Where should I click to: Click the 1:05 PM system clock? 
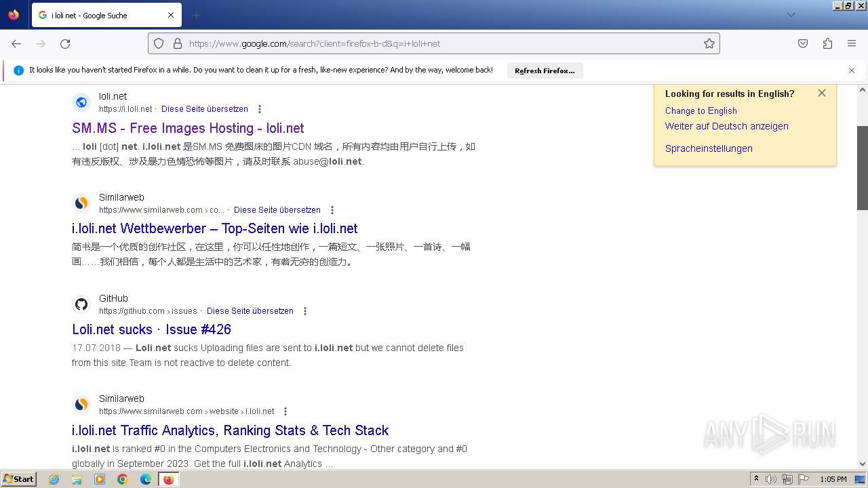(x=833, y=479)
